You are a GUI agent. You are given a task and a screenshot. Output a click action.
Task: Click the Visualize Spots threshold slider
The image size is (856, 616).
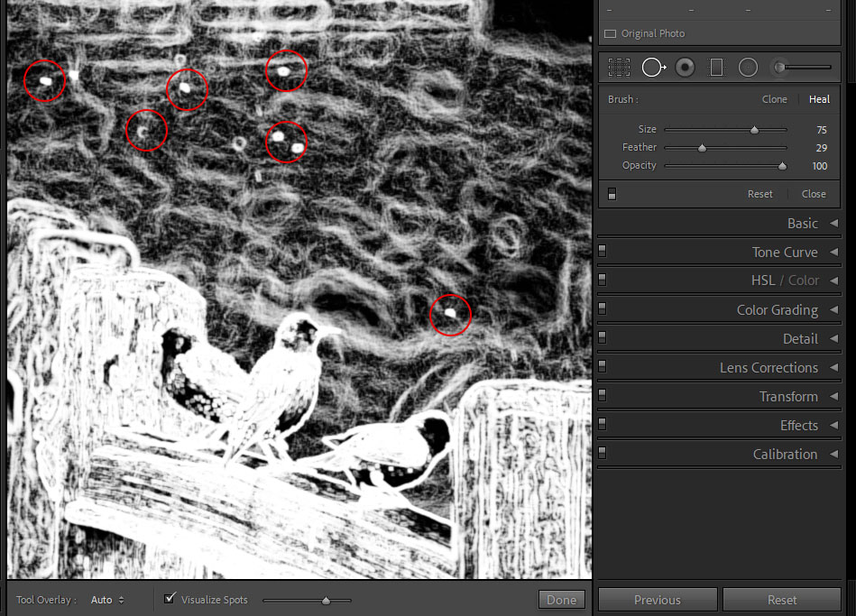(326, 601)
